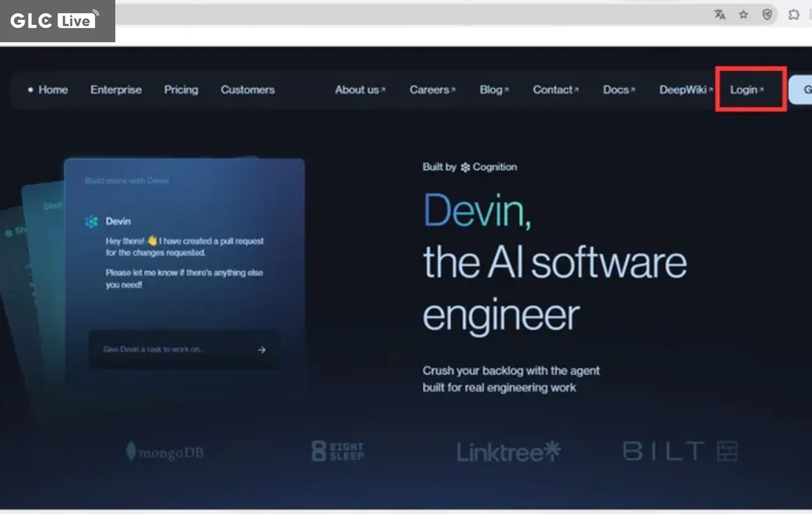Open the Docs link
The width and height of the screenshot is (812, 514).
tap(619, 90)
